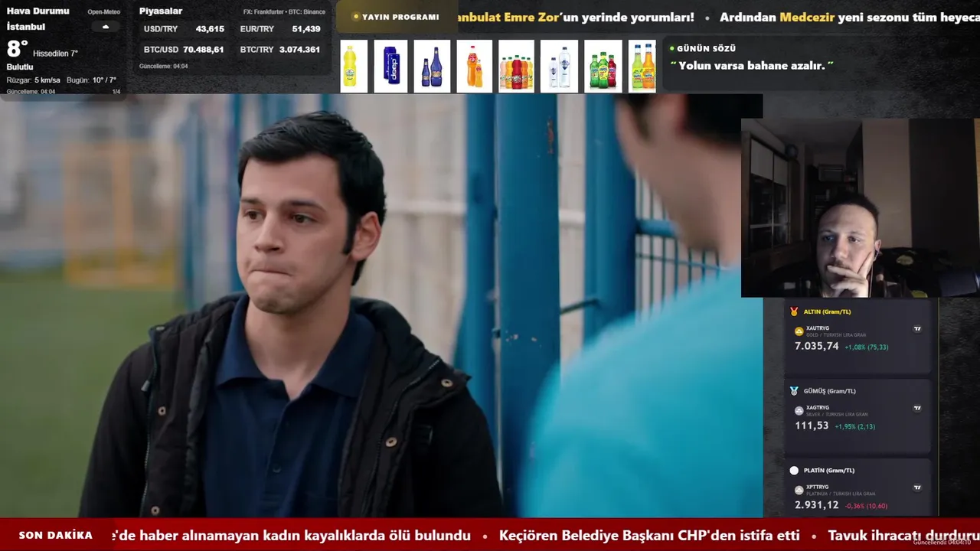
Task: Click the Open-Meteo source label
Action: (104, 12)
